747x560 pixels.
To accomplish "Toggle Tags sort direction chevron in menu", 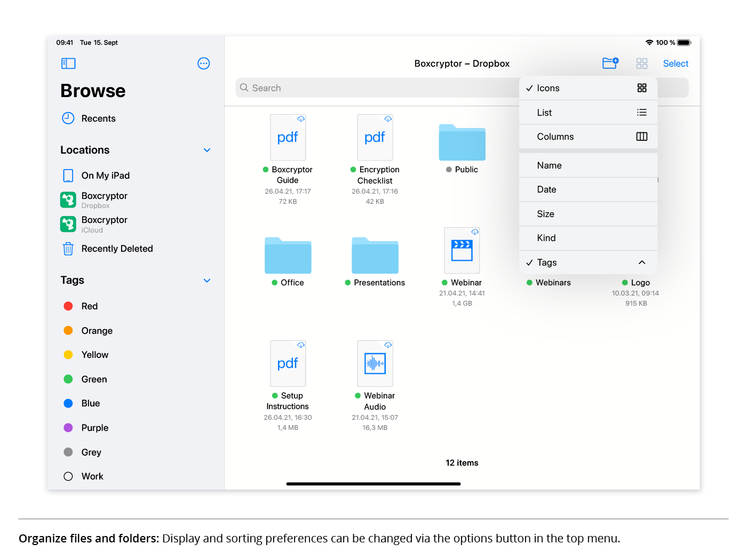I will 642,262.
